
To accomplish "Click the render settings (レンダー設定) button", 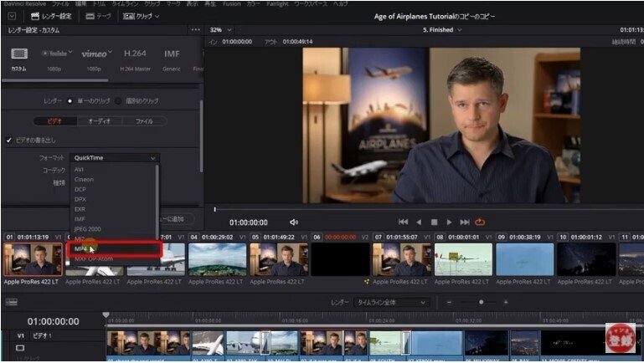I will (50, 16).
